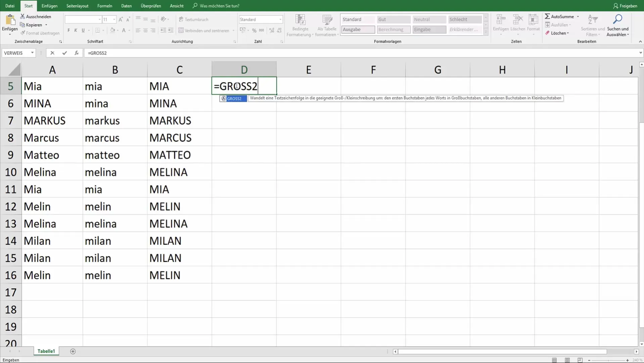The image size is (644, 363).
Task: Click the fx insert function icon
Action: pyautogui.click(x=77, y=53)
